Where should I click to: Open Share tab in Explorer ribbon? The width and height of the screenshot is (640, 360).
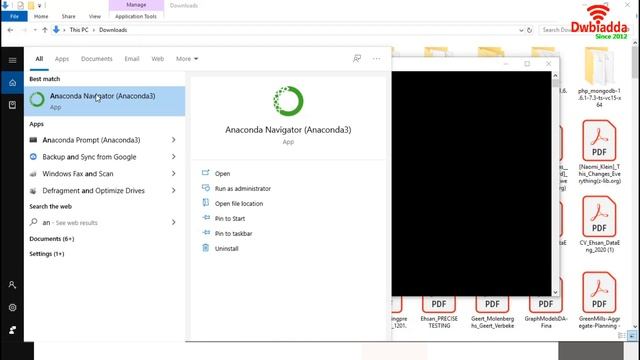click(x=69, y=16)
